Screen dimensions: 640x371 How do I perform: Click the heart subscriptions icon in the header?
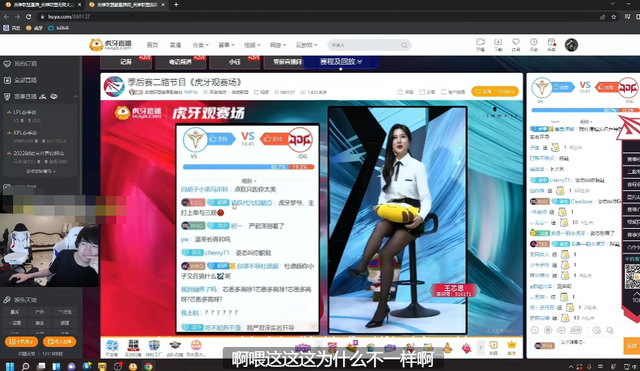click(x=516, y=44)
